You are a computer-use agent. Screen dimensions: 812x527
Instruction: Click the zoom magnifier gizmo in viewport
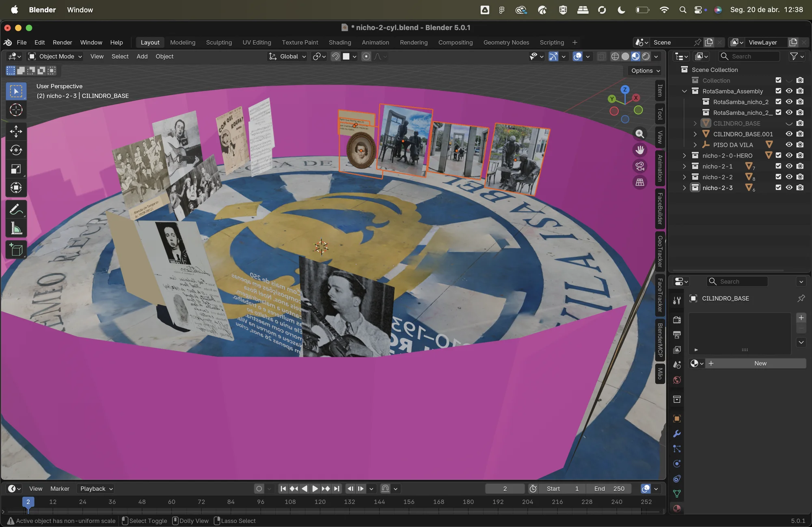(x=640, y=134)
